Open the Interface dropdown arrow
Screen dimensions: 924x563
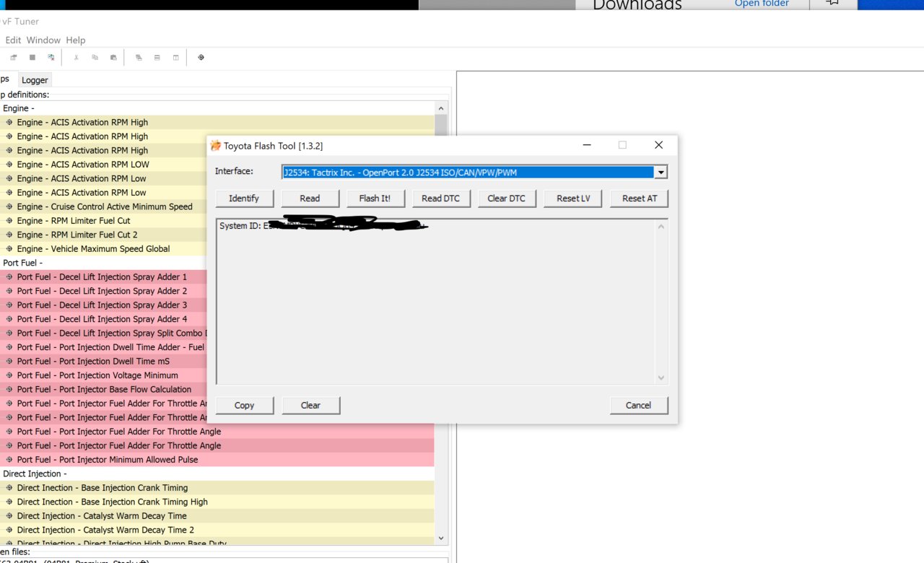[x=661, y=173]
